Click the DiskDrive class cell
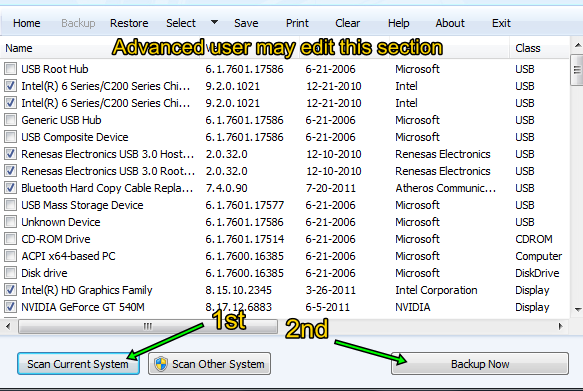583x391 pixels. click(x=537, y=273)
